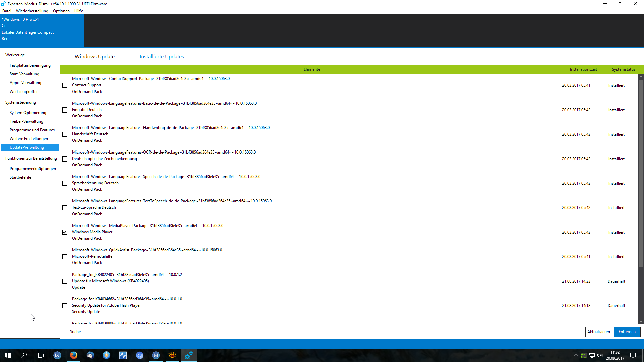Click the speaker volume tray icon
The image size is (644, 362).
[599, 355]
